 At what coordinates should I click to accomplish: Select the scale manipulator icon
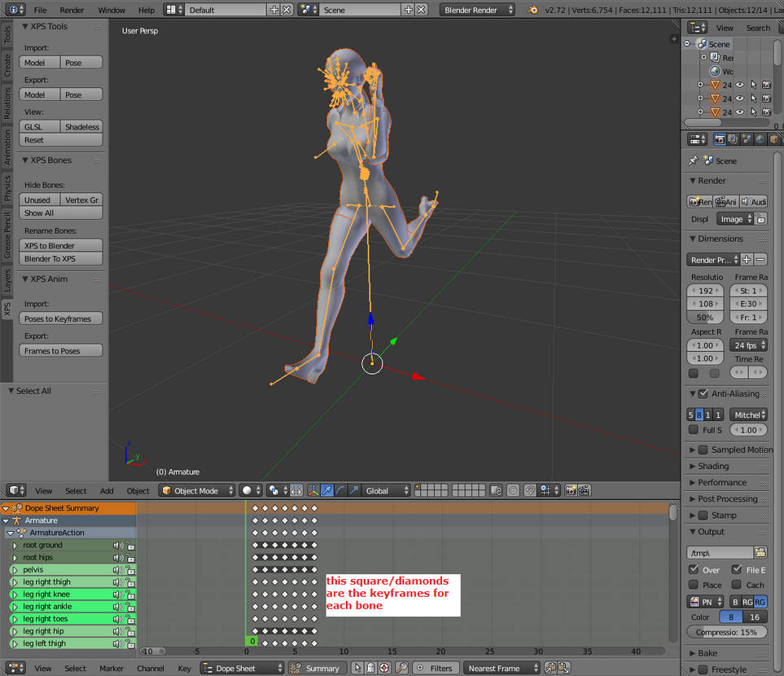click(x=354, y=490)
